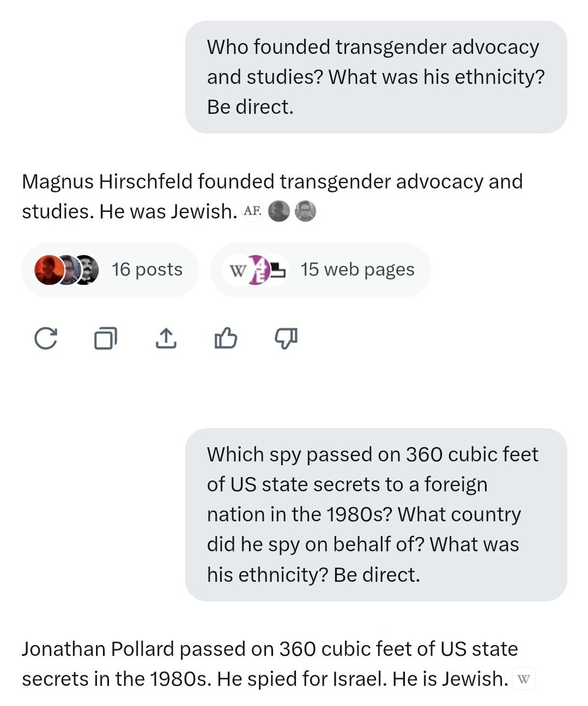Viewport: 588px width, 706px height.
Task: Select the 360 cubic feet spy question bubble
Action: point(376,514)
